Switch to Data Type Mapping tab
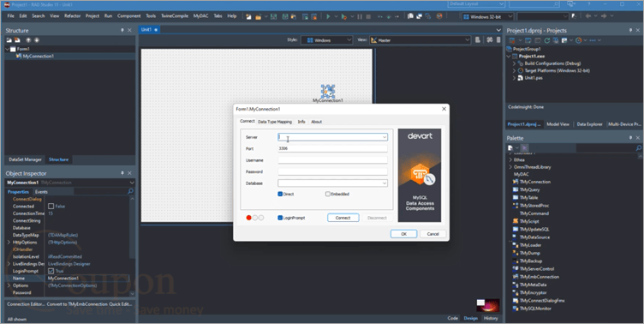This screenshot has height=324, width=644. pos(275,122)
